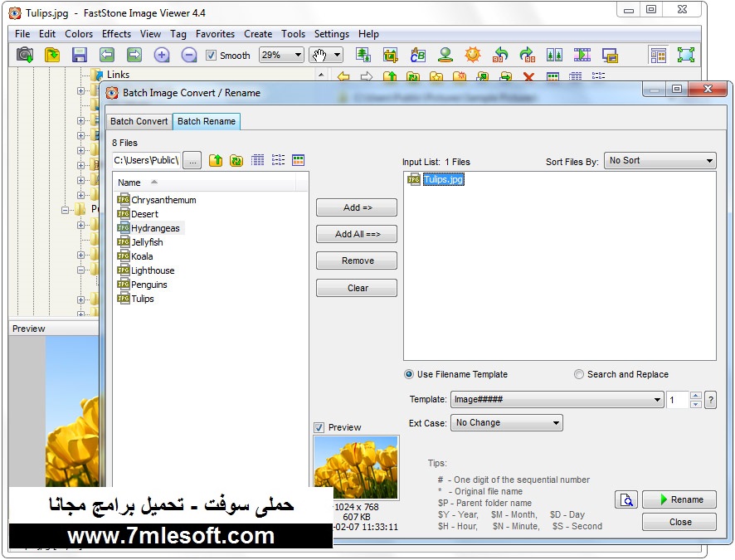Open the Draw Board text icon

click(x=417, y=55)
